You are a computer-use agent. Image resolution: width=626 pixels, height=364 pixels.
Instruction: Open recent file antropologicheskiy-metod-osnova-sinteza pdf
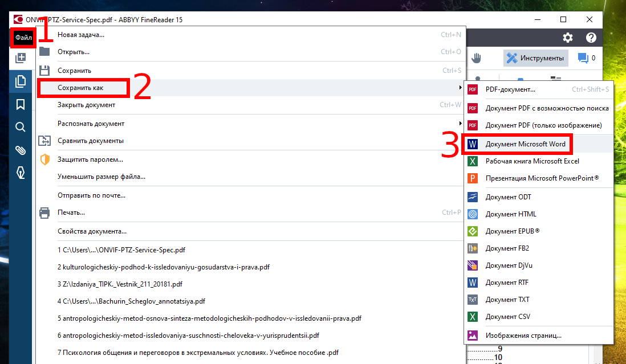(x=251, y=318)
